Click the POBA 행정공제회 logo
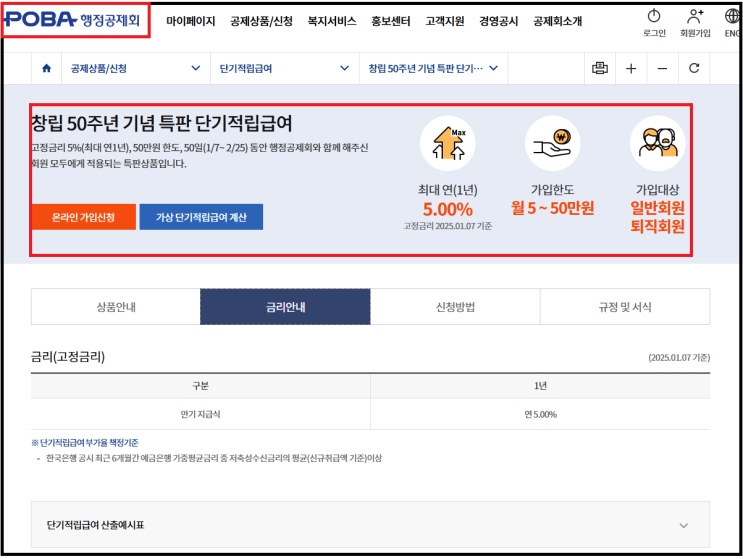The image size is (743, 559). click(x=72, y=19)
